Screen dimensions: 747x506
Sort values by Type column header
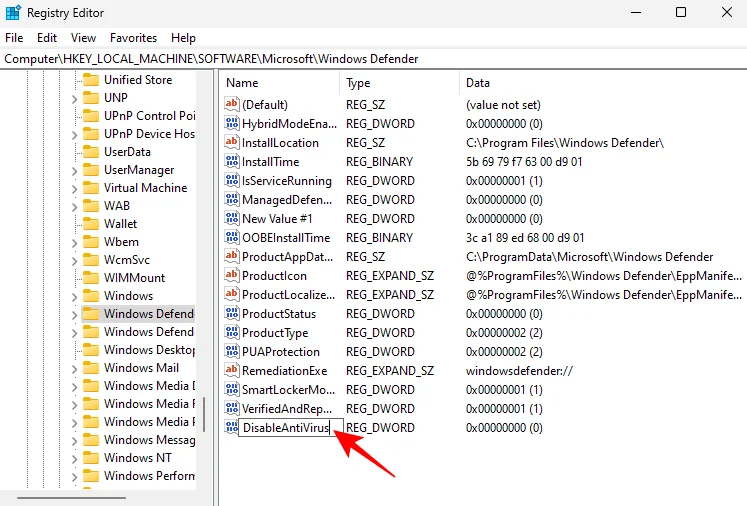[x=400, y=83]
